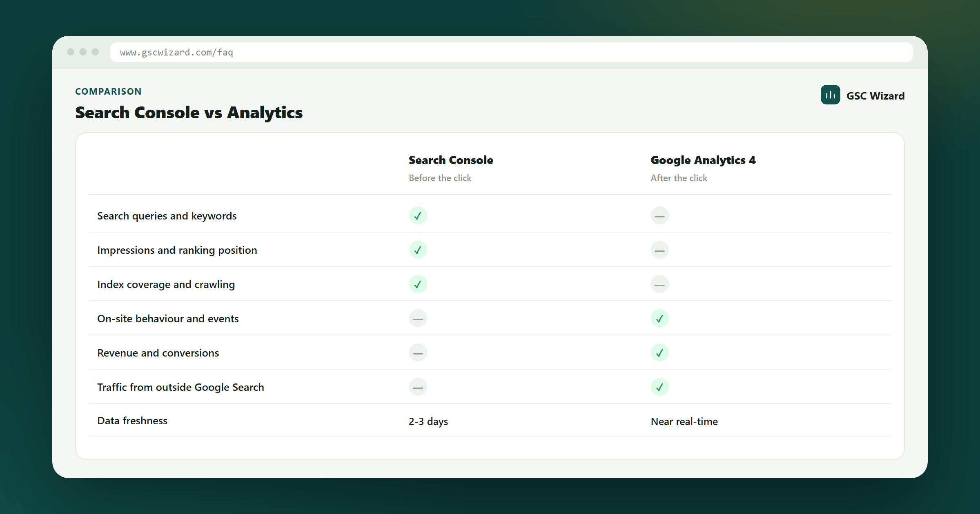Viewport: 980px width, 514px height.
Task: Click the gscwizard.com/faq address bar
Action: tap(511, 52)
